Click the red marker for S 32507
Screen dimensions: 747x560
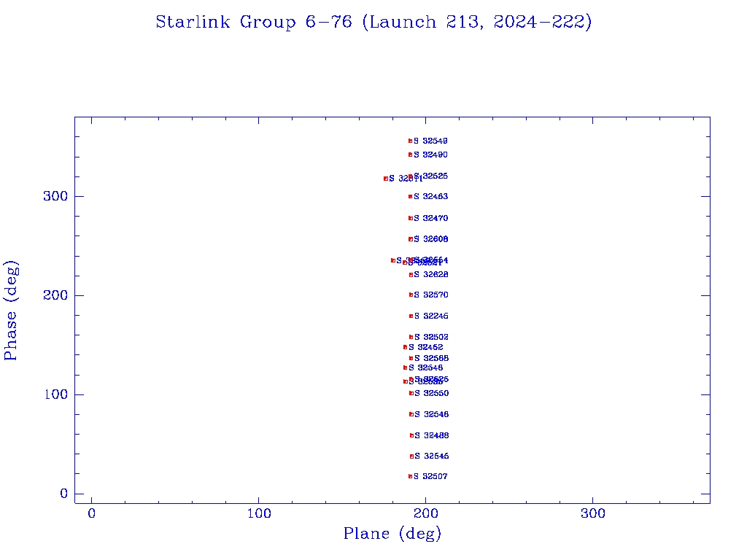click(x=410, y=476)
